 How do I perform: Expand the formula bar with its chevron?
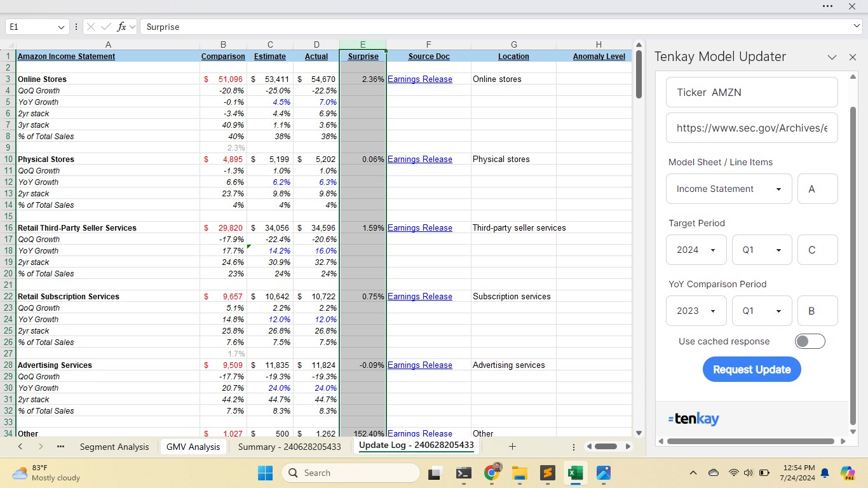(857, 26)
